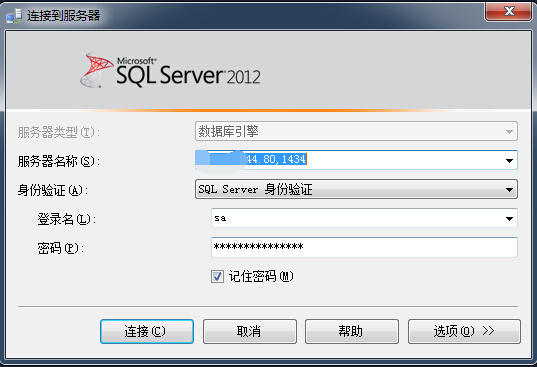The image size is (537, 367).
Task: Open help with the 帮助 button
Action: tap(352, 331)
